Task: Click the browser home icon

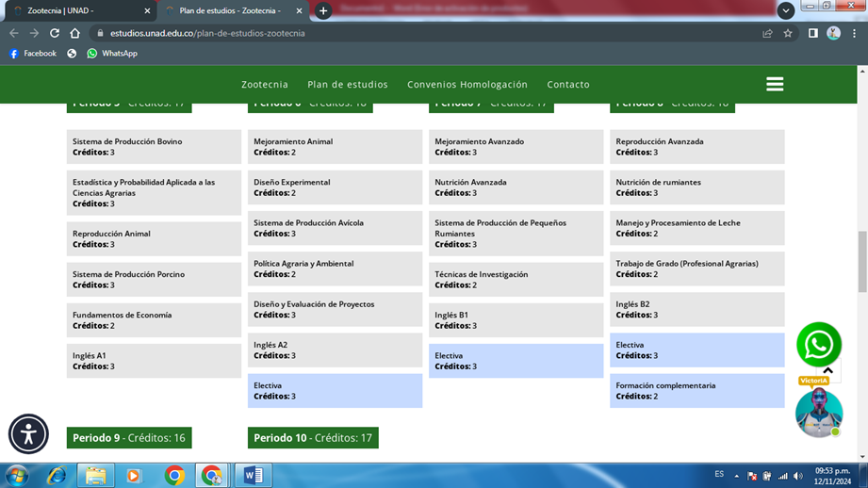Action: pos(74,33)
